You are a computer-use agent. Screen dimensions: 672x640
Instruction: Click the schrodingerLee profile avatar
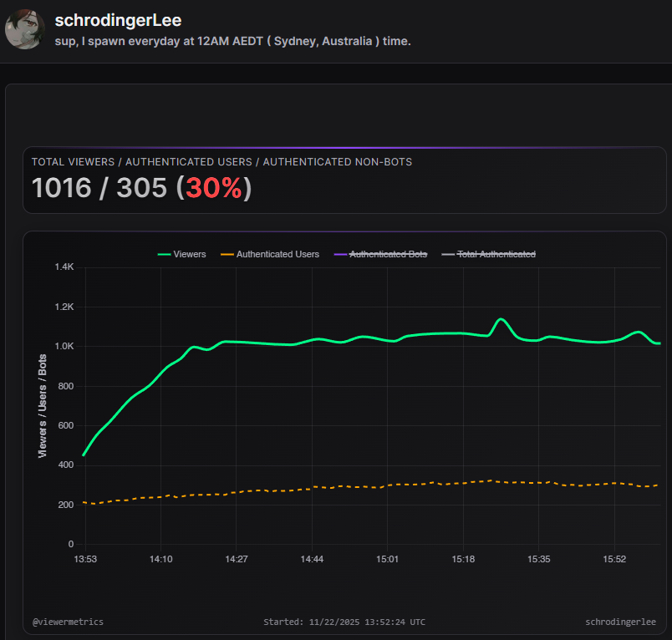point(25,29)
